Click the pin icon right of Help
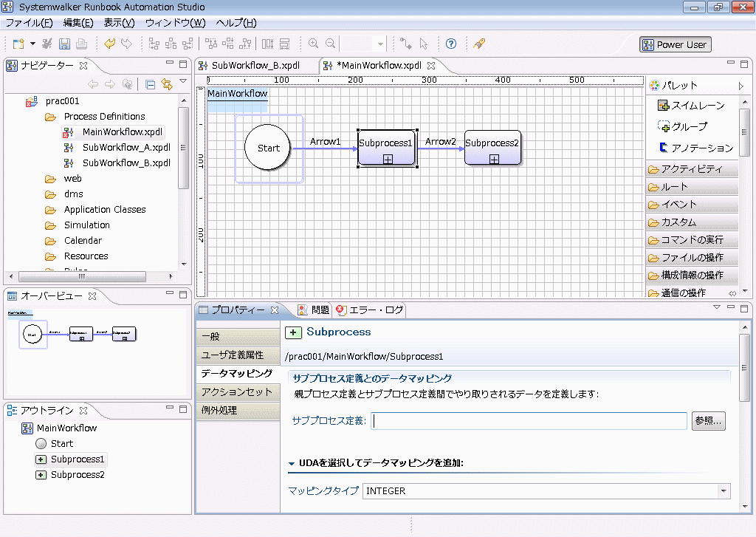This screenshot has width=756, height=537. [x=478, y=44]
